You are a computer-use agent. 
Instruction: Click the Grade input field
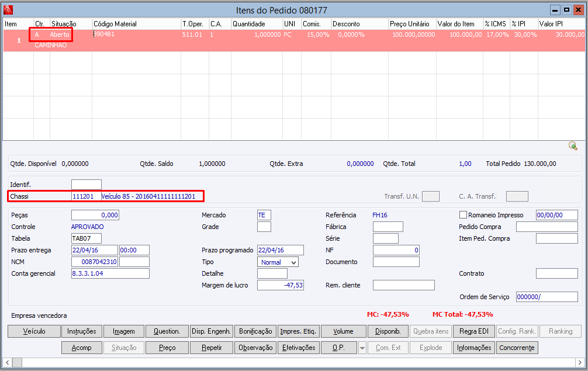pos(264,227)
